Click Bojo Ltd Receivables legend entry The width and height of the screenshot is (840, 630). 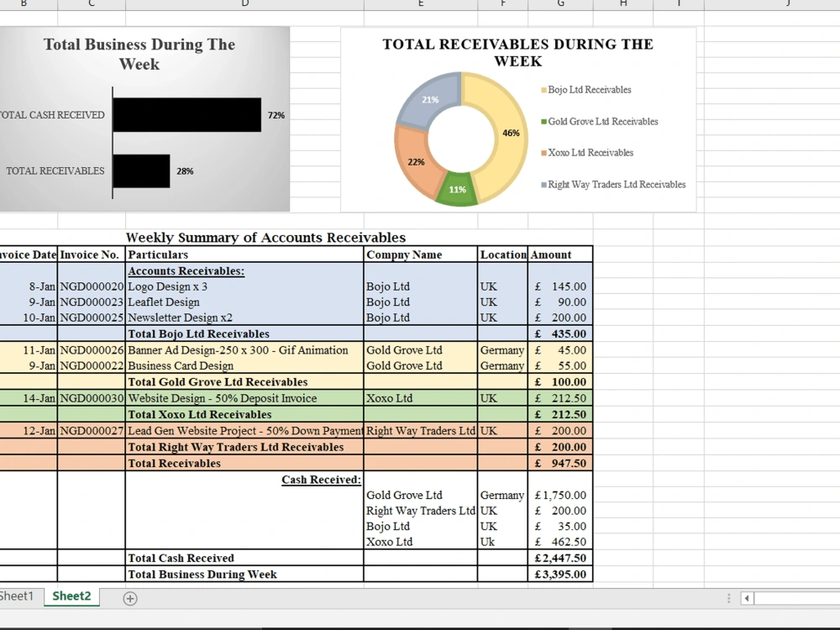(x=586, y=90)
